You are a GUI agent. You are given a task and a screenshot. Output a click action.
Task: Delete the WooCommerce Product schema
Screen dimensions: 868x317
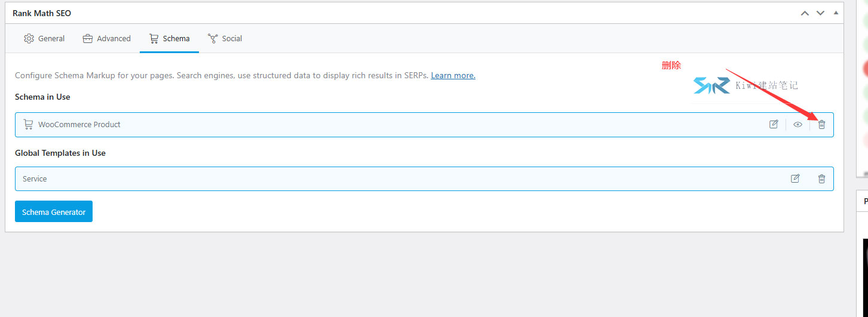(x=821, y=125)
